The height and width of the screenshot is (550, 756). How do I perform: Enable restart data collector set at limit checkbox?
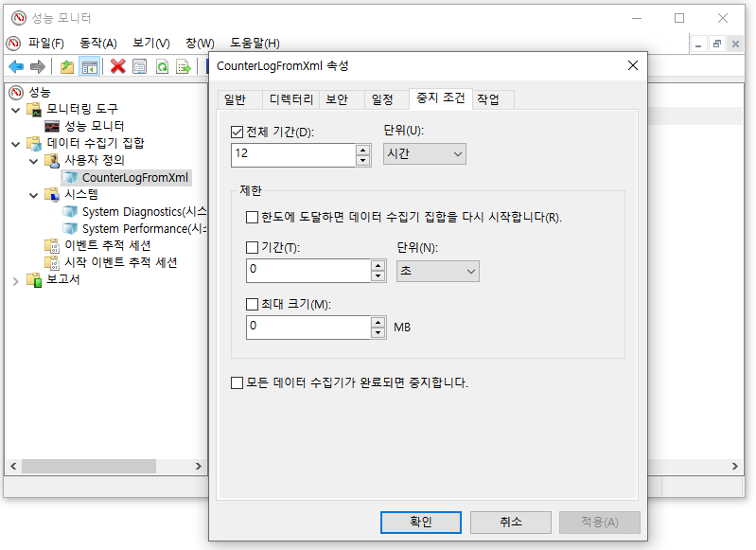tap(253, 217)
